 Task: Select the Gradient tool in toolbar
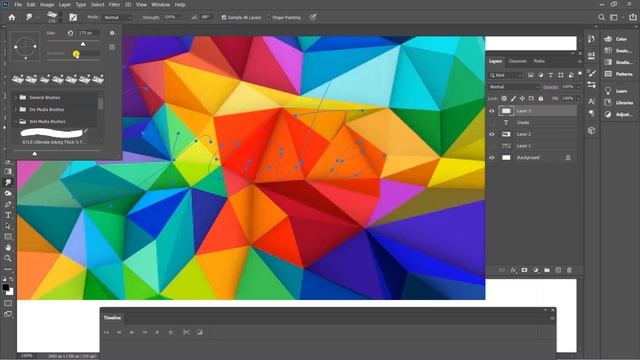click(x=8, y=171)
